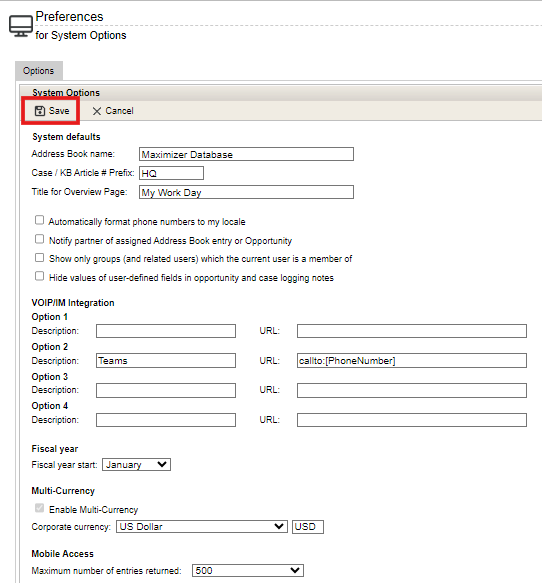Expand the Corporate currency dropdown

(202, 527)
